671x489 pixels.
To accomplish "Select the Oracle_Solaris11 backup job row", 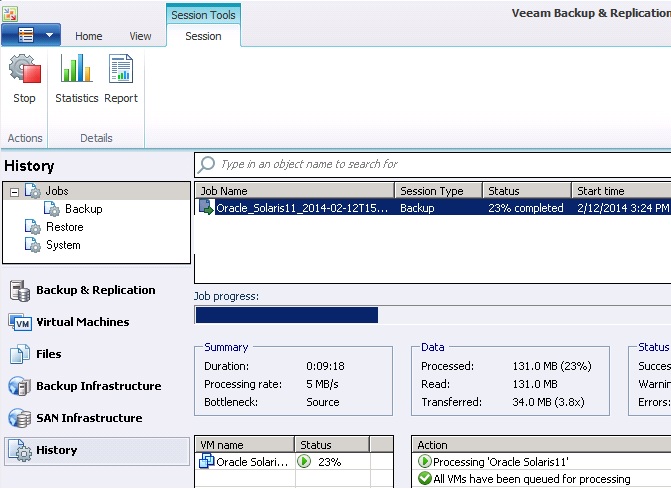I will point(433,208).
